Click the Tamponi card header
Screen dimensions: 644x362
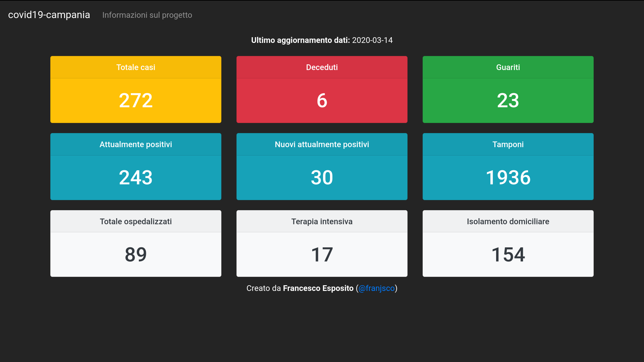(x=508, y=144)
